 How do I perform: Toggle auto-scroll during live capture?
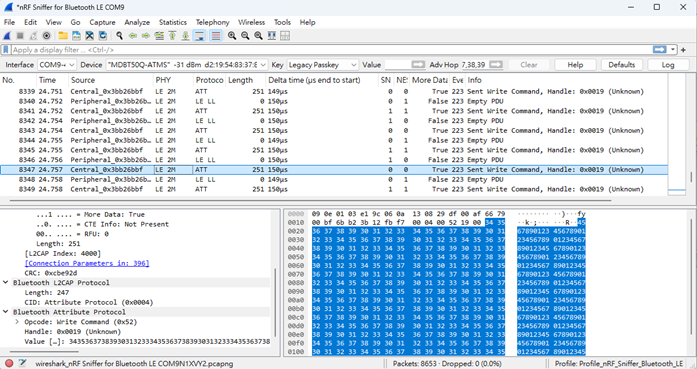point(200,36)
